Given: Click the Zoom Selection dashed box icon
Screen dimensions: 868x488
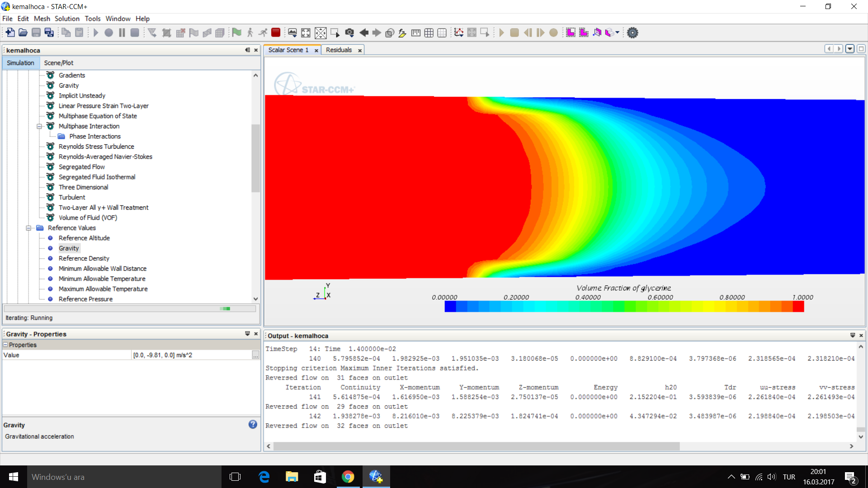Looking at the screenshot, I should coord(335,33).
